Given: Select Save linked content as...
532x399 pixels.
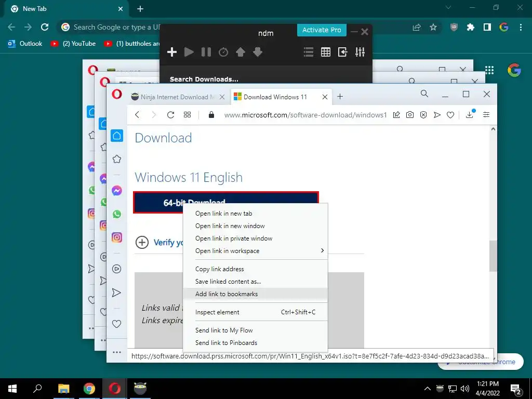Looking at the screenshot, I should [255, 282].
